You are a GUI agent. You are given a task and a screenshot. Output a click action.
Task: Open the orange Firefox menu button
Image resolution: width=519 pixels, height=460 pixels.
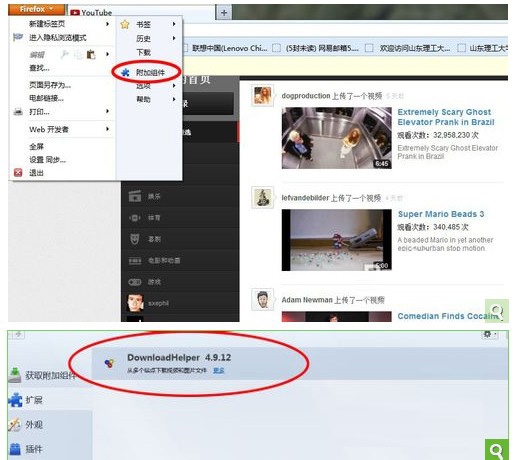36,9
